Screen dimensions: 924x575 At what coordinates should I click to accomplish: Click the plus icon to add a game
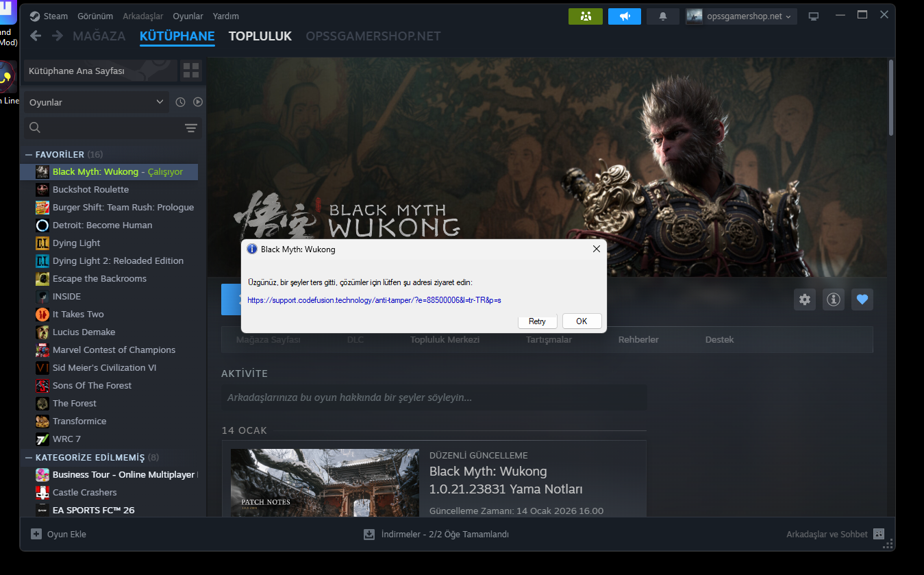[36, 534]
